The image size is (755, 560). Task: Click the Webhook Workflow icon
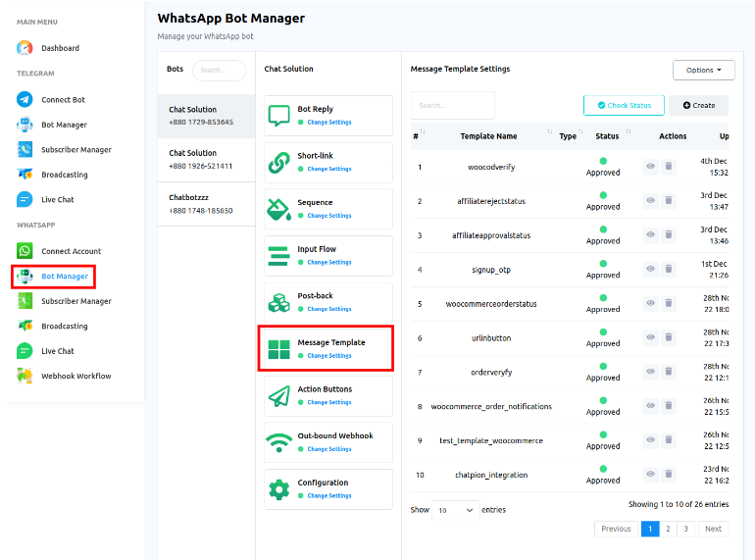click(25, 376)
